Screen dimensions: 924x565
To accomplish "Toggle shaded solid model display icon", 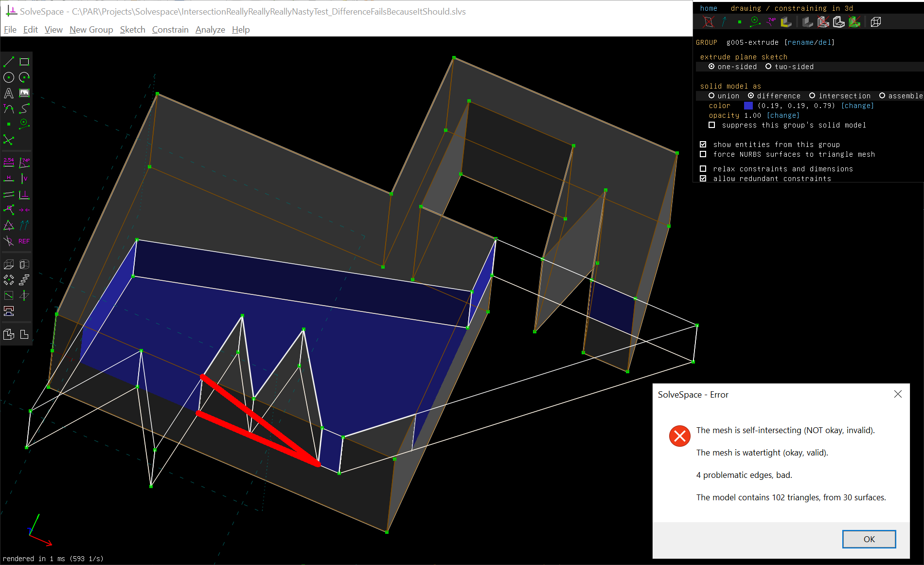I will tap(808, 22).
